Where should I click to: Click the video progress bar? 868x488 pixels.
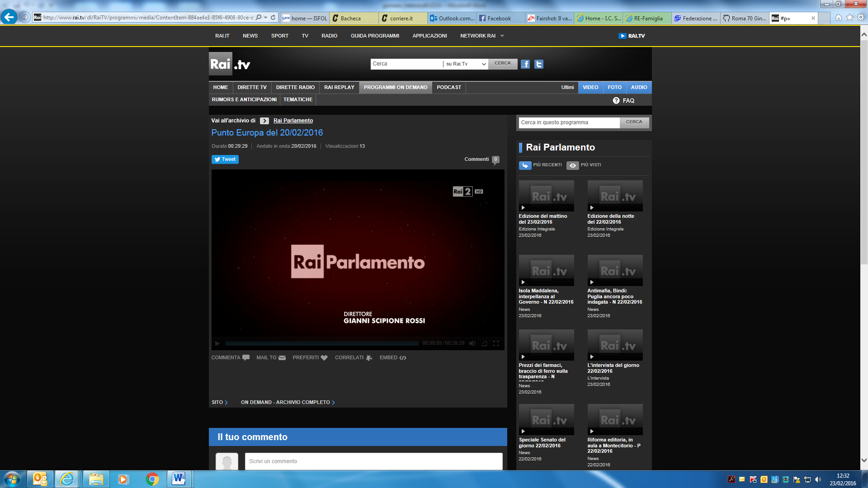click(322, 343)
